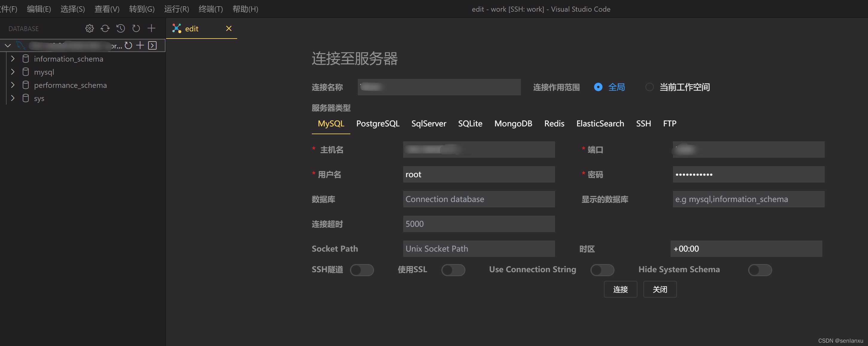Viewport: 868px width, 346px height.
Task: Expand the performance_schema node
Action: pos(13,85)
